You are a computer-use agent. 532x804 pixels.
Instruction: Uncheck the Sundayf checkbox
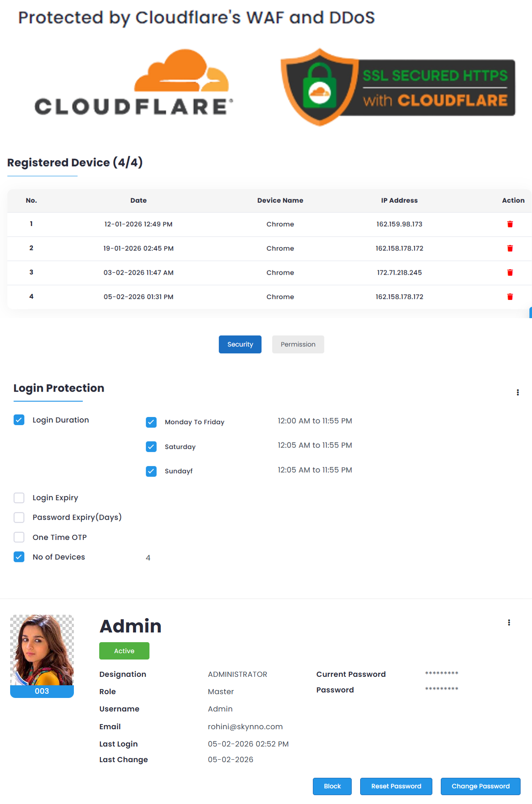tap(151, 471)
